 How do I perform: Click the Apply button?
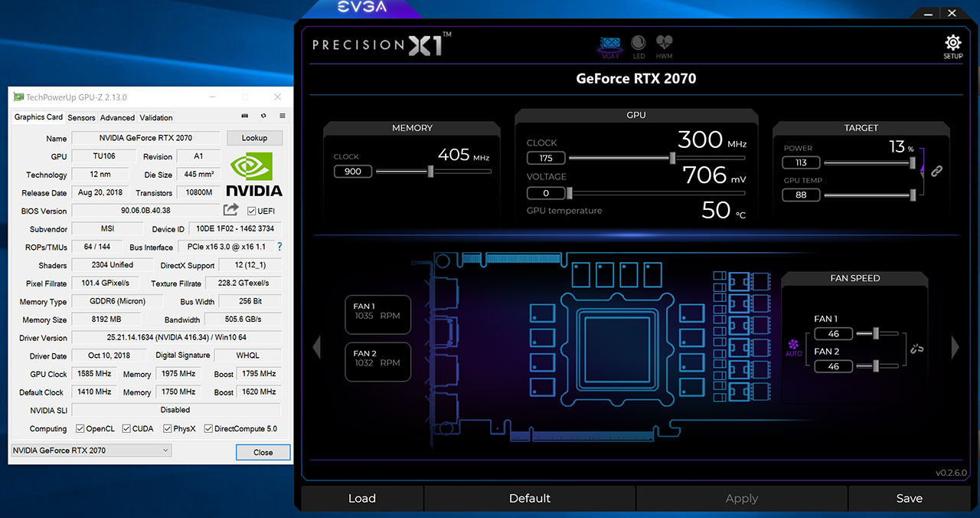[x=741, y=498]
